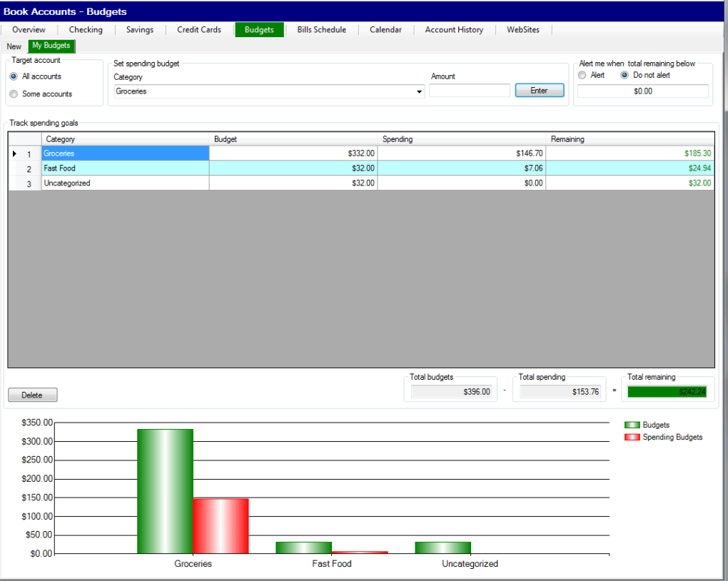The height and width of the screenshot is (581, 728).
Task: Switch to the Account History tab
Action: click(454, 30)
